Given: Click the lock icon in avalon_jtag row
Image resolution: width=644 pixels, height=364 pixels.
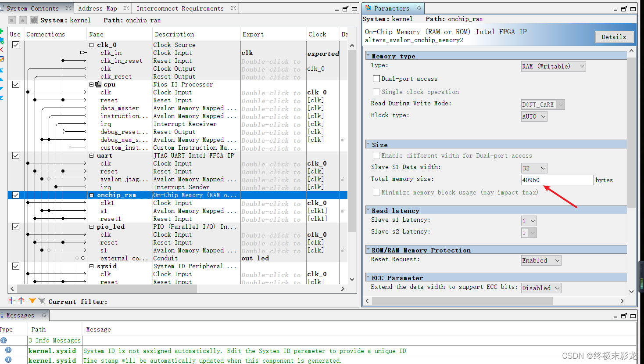Looking at the screenshot, I should tap(343, 179).
